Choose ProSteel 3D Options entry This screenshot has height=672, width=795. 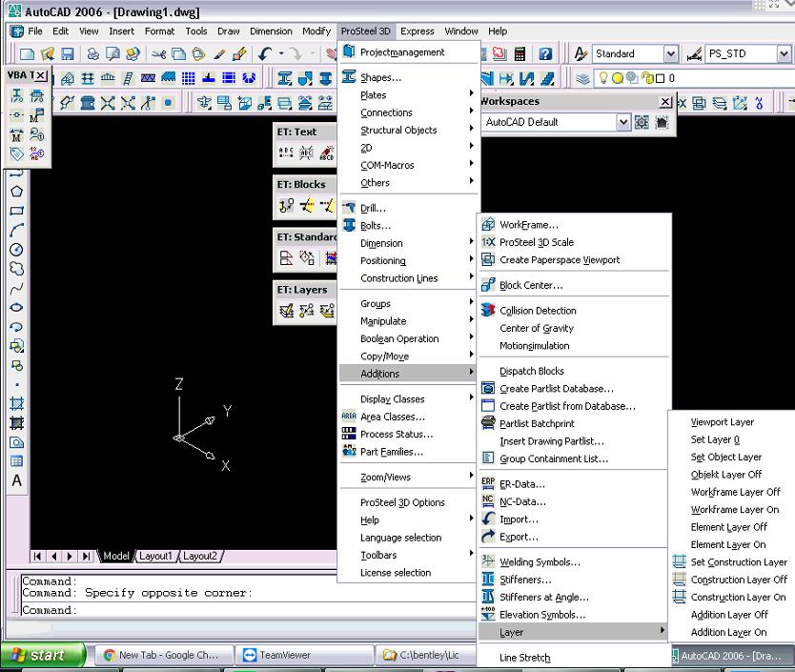[409, 502]
